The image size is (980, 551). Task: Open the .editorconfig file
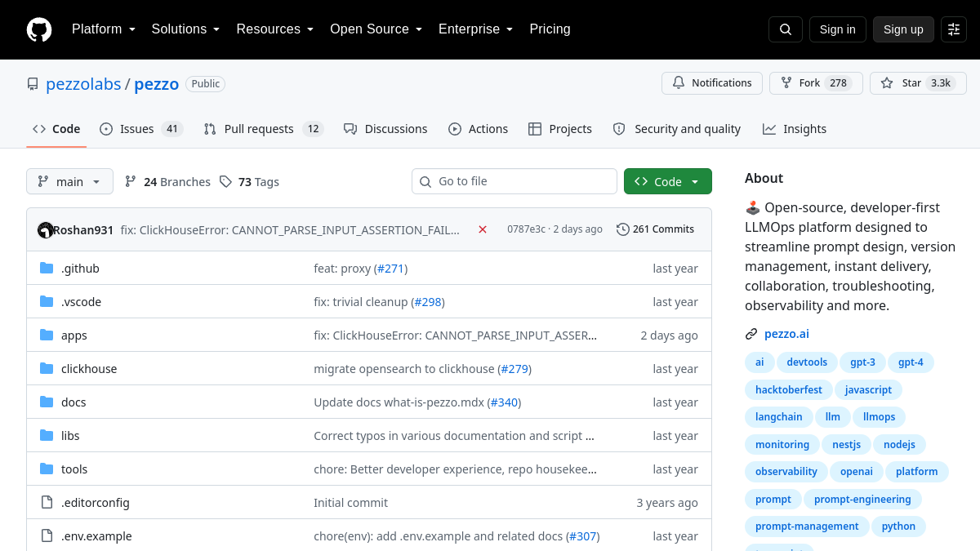pyautogui.click(x=96, y=503)
